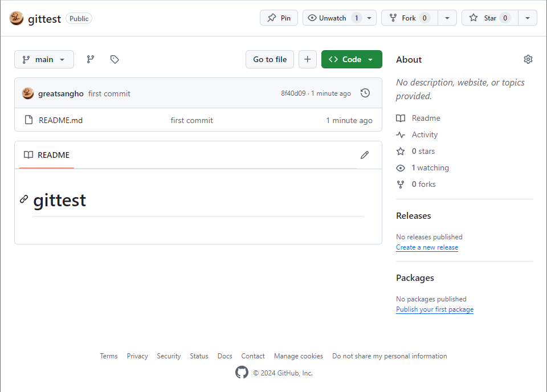Pin the gittest repository
Screen dimensions: 547x392
pyautogui.click(x=279, y=18)
